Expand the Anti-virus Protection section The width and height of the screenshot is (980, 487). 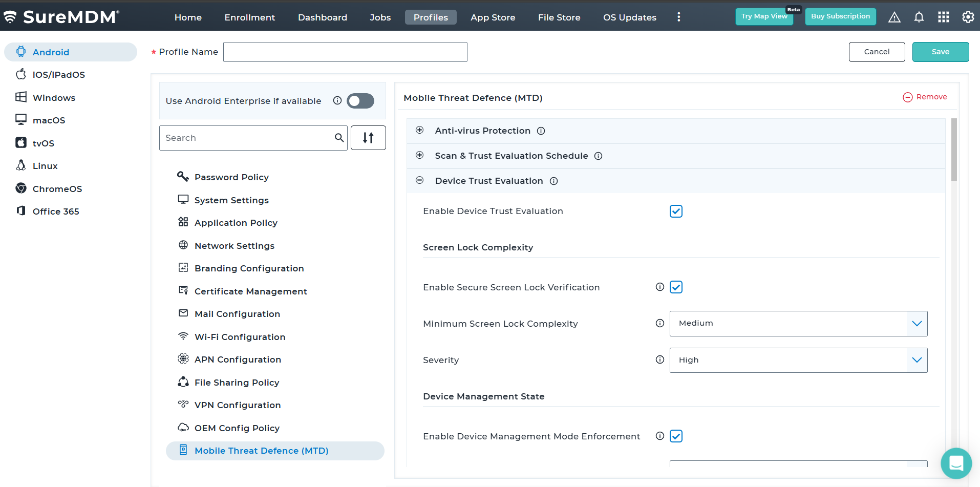click(420, 131)
